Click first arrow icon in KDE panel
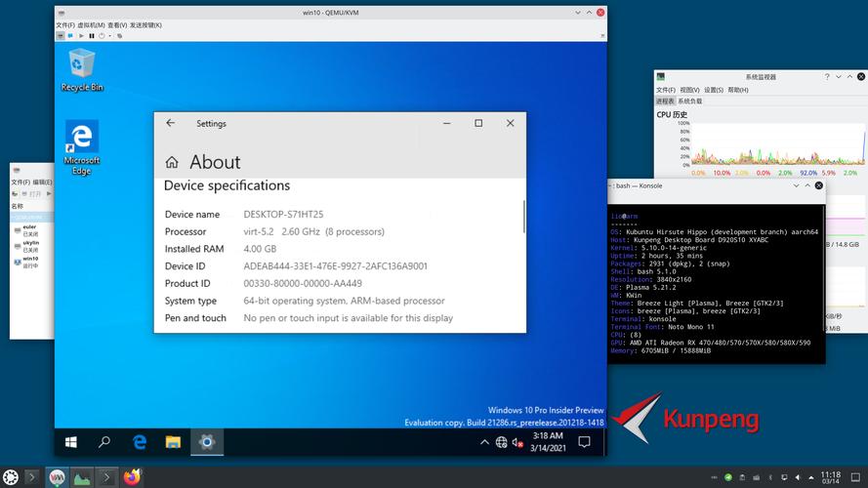868x488 pixels. click(x=31, y=477)
